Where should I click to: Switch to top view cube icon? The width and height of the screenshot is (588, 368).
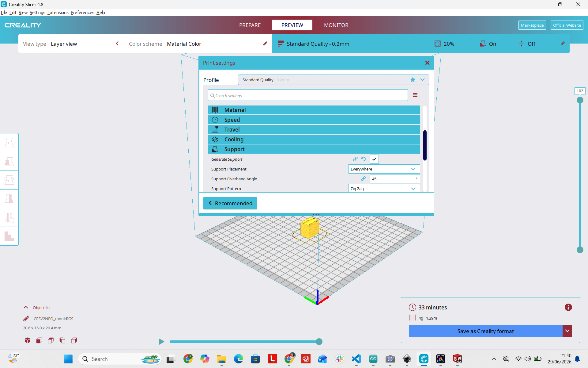(51, 340)
